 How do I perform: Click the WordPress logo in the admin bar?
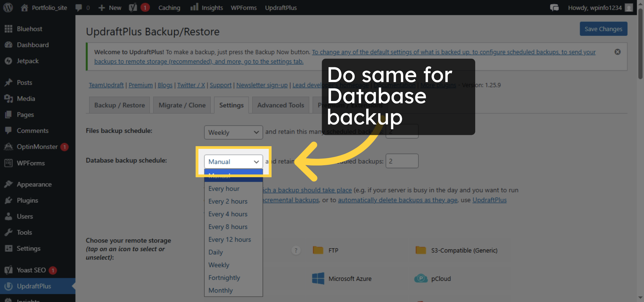(8, 8)
